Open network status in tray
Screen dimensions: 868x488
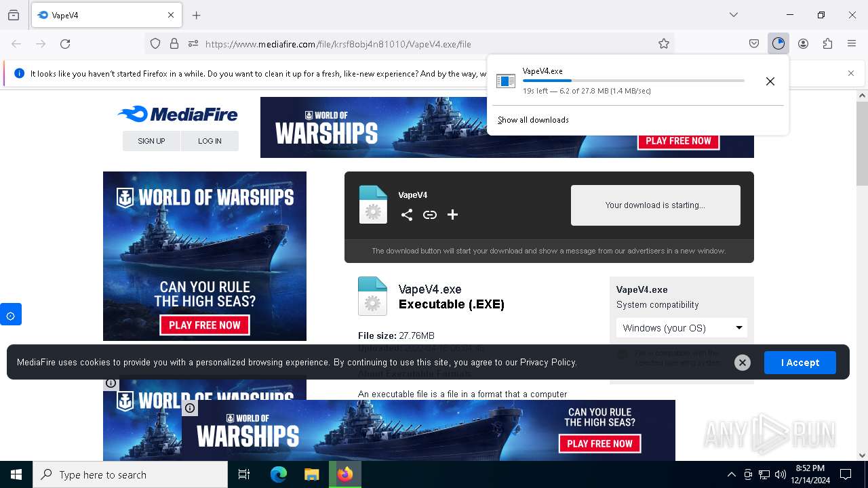[764, 474]
